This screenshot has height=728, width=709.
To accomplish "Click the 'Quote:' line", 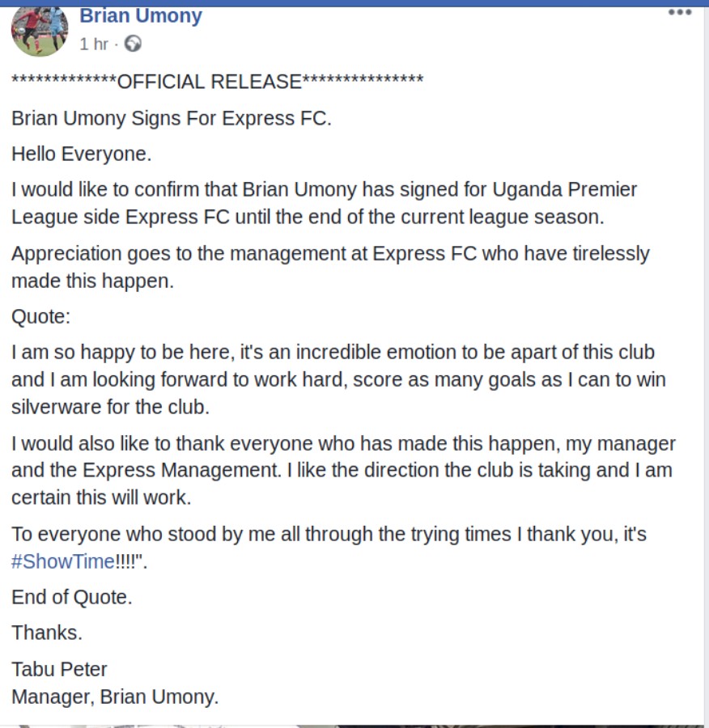I will 41,317.
